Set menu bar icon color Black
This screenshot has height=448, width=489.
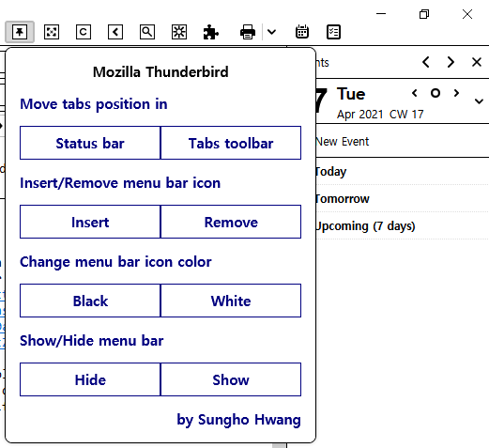click(90, 301)
